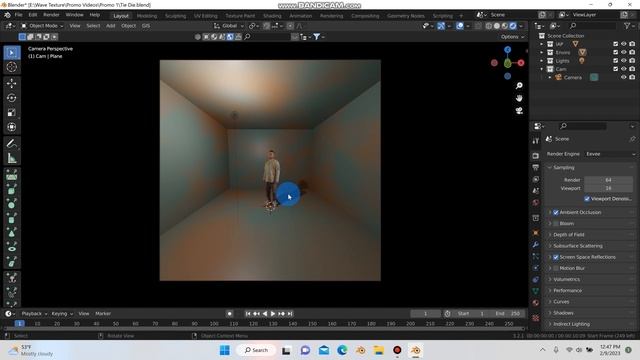This screenshot has width=640, height=360.
Task: Switch to the Shading workspace tab
Action: 272,16
